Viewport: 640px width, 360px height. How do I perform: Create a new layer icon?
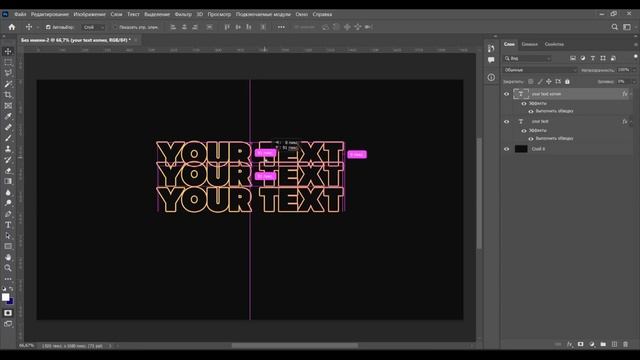pos(614,344)
